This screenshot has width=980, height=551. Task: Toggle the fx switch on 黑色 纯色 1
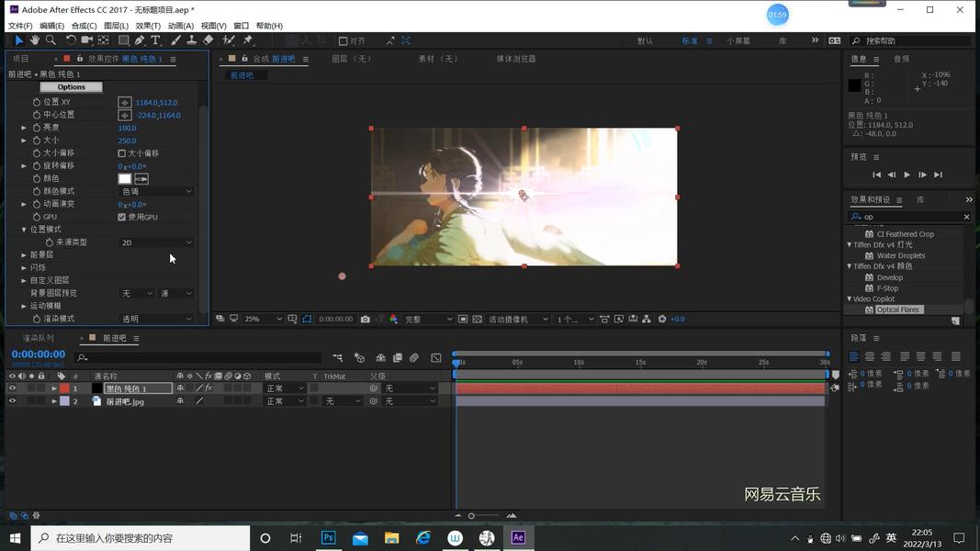[208, 388]
